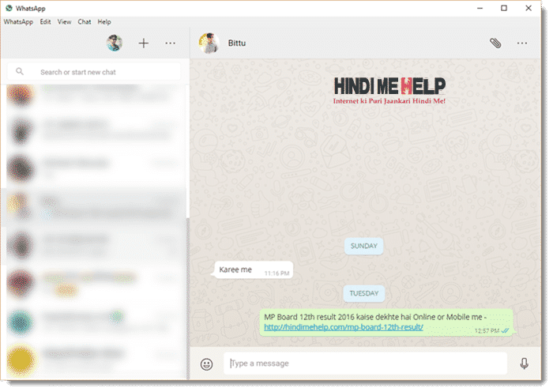
Task: Focus the Search or start new chat field
Action: pyautogui.click(x=95, y=73)
